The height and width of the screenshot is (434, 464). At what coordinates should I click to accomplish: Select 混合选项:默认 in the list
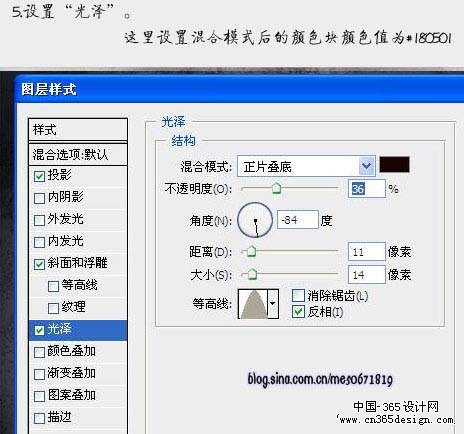click(x=78, y=154)
